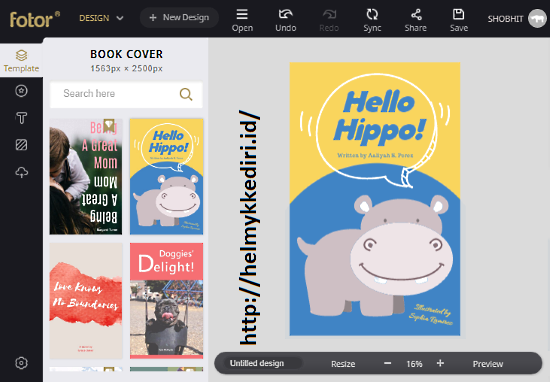This screenshot has height=382, width=550.
Task: Zoom in with the plus button
Action: 440,363
